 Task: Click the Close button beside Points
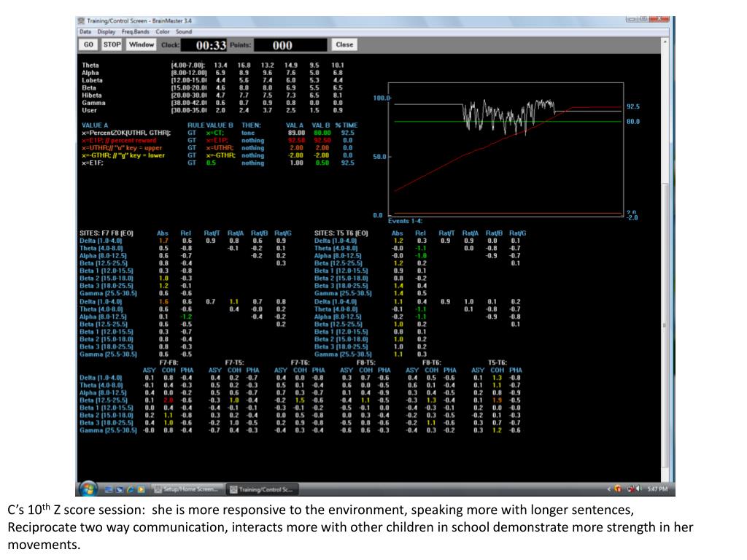point(344,44)
